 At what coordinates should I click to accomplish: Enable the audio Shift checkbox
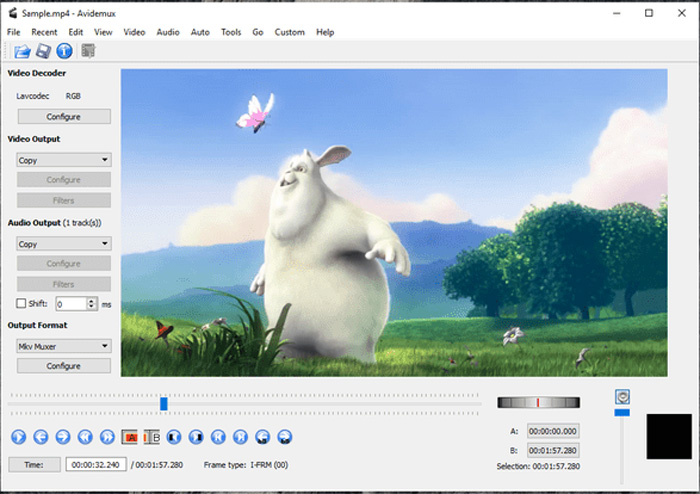tap(21, 303)
